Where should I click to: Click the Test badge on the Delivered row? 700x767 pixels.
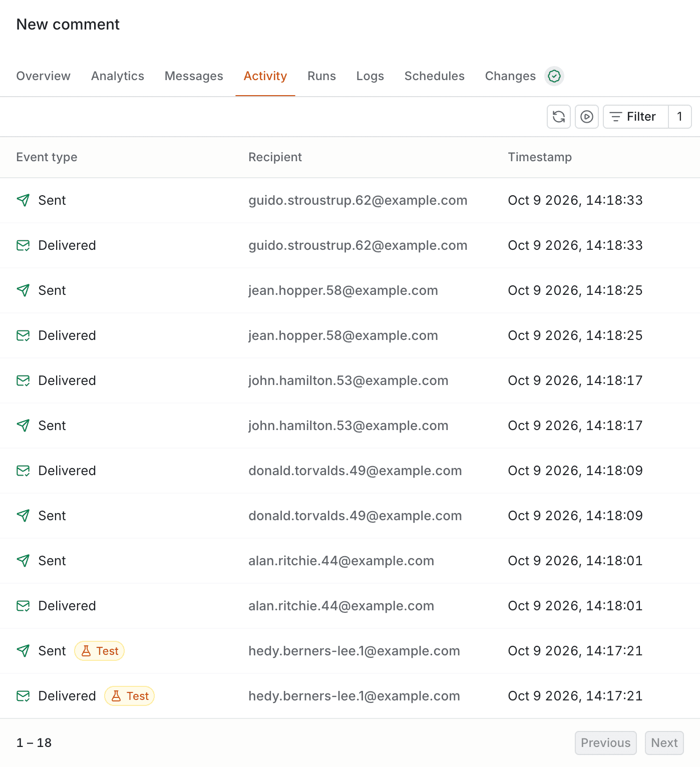click(130, 696)
